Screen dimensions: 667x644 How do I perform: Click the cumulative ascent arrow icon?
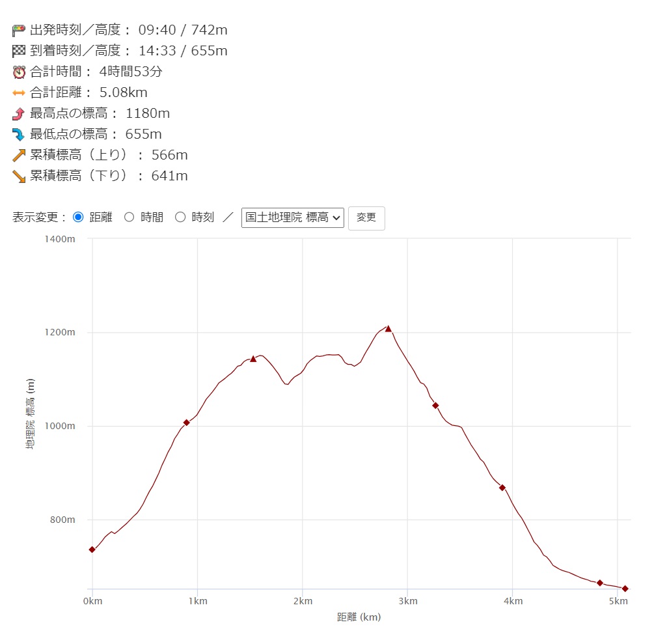pyautogui.click(x=18, y=156)
